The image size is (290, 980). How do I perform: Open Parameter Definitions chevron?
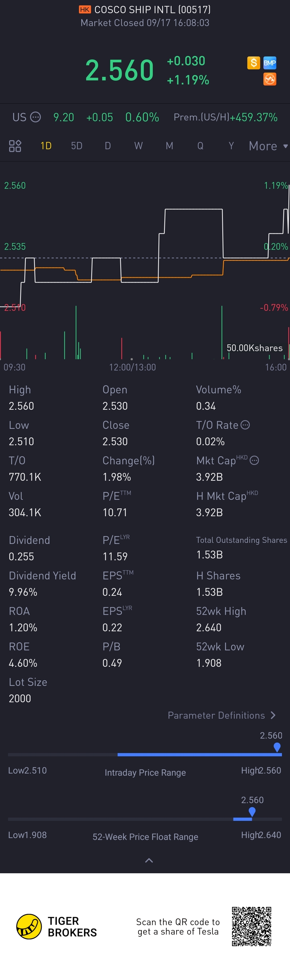273,715
